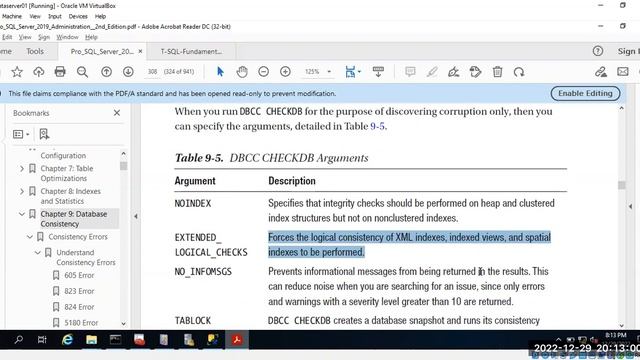Image resolution: width=640 pixels, height=360 pixels.
Task: Share link to file icon
Action: [601, 72]
